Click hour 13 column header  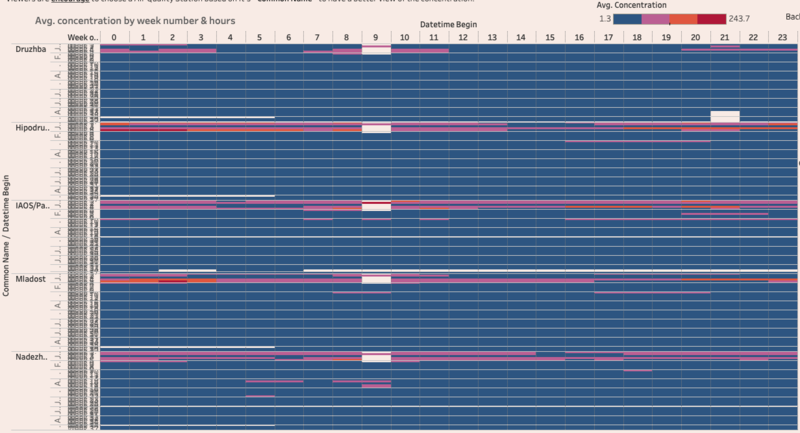tap(492, 37)
